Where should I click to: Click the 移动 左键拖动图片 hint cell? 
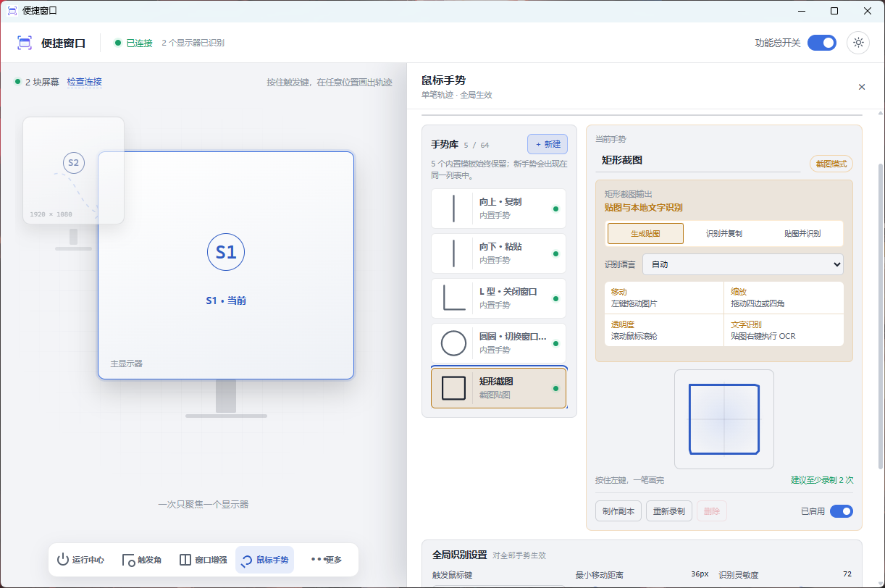click(x=663, y=298)
